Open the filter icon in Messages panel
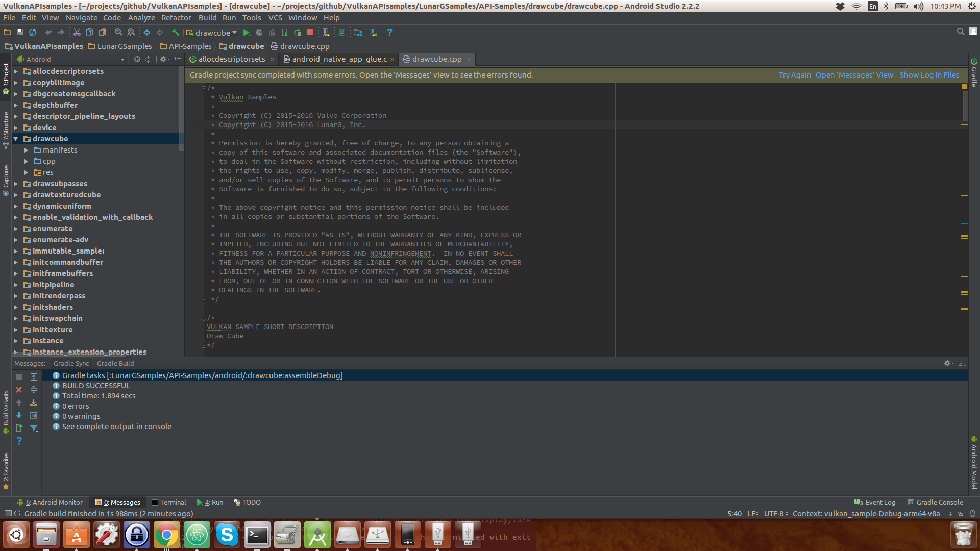The image size is (980, 551). click(x=34, y=428)
